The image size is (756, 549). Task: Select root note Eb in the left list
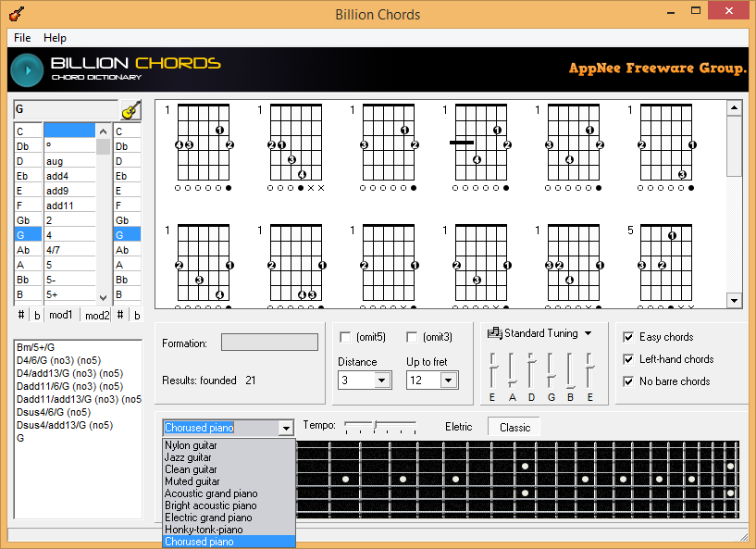pyautogui.click(x=28, y=176)
